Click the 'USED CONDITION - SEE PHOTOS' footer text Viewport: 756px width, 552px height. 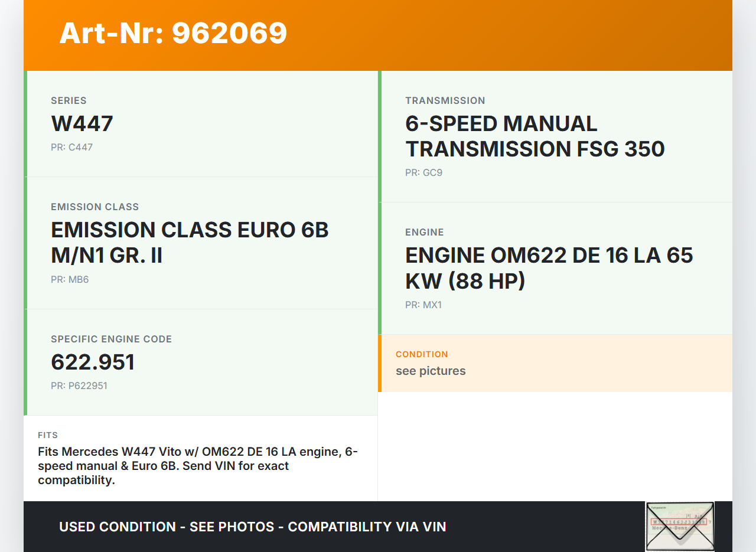point(253,527)
